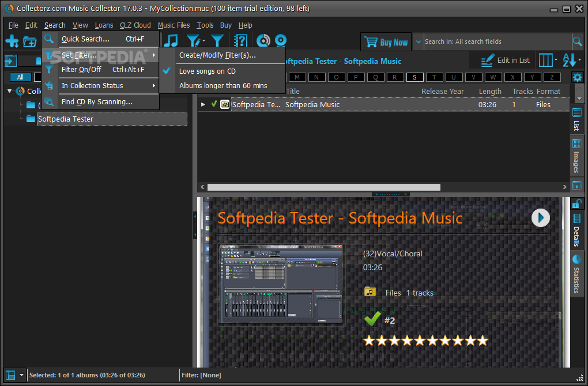Sort by the Length column header

[x=490, y=92]
